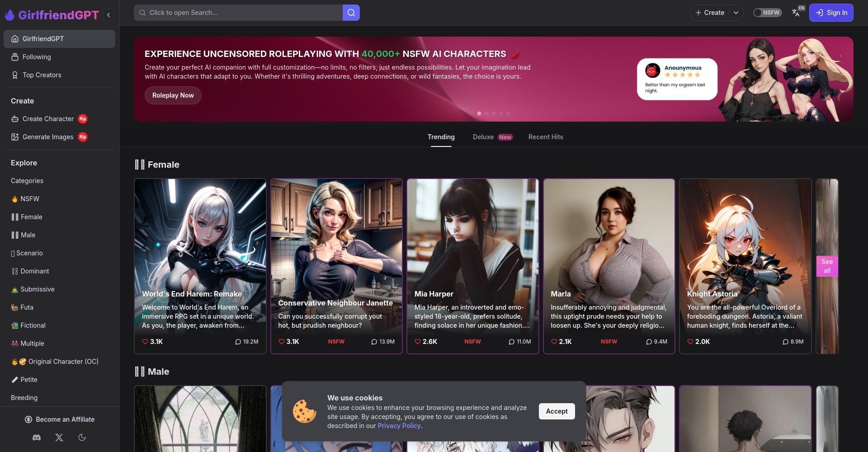
Task: Click World's End Harem chat count icon
Action: click(x=238, y=342)
